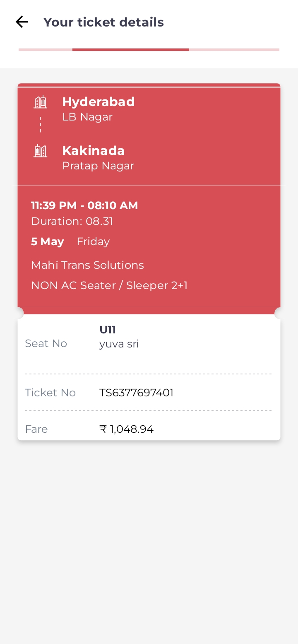298x644 pixels.
Task: Tap ticket number TS6377697401
Action: coord(136,393)
